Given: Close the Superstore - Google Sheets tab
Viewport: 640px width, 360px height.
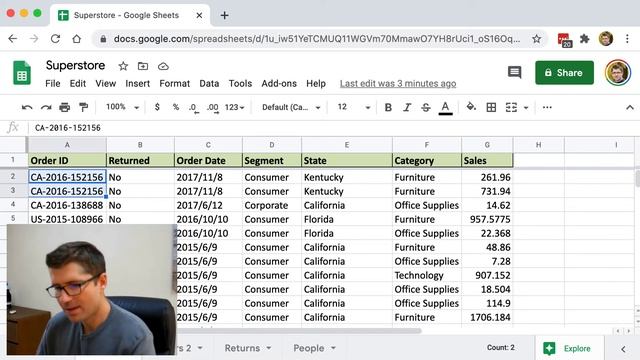Looking at the screenshot, I should click(199, 16).
